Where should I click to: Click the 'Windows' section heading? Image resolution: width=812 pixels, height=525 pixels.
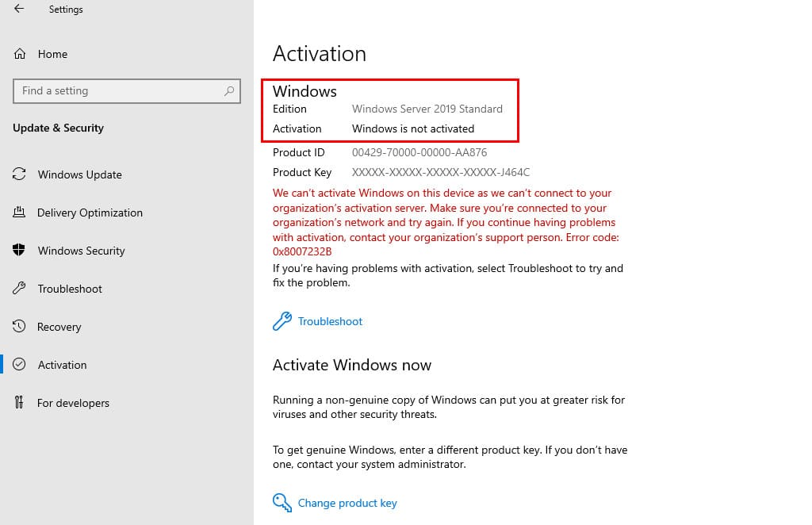304,91
